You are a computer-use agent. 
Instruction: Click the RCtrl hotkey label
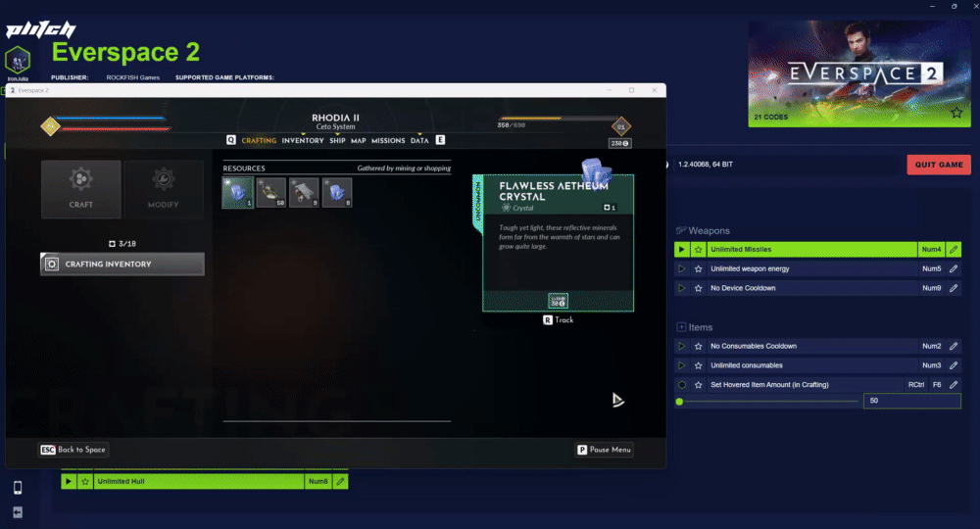[916, 385]
